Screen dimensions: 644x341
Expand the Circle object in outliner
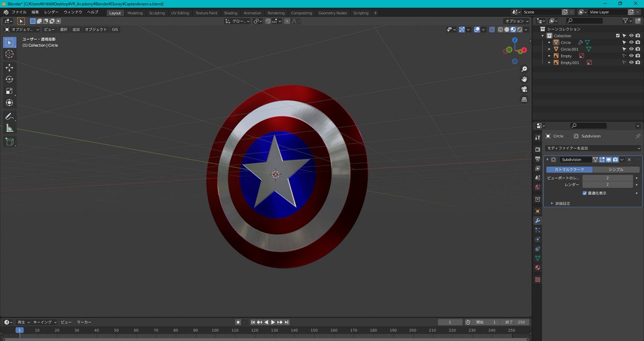(549, 42)
